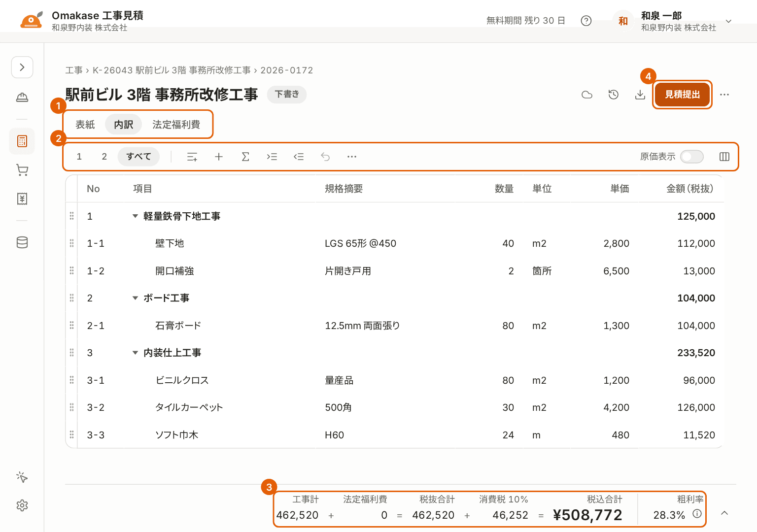This screenshot has width=757, height=532.
Task: Open the yen invoice sidebar icon
Action: 22,199
